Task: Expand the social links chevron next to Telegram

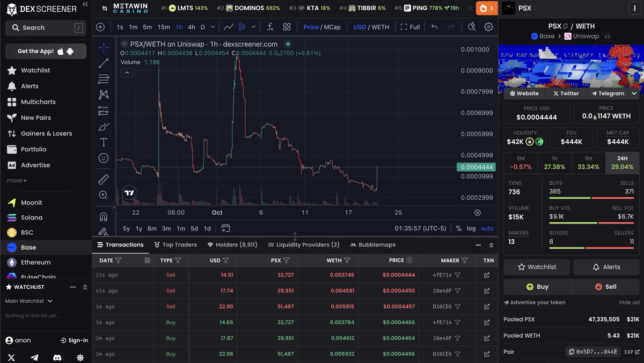Action: pos(634,93)
